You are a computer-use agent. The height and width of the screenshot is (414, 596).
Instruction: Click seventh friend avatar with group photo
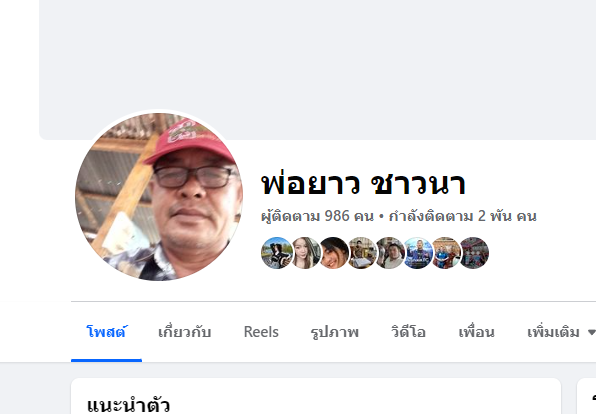[446, 253]
